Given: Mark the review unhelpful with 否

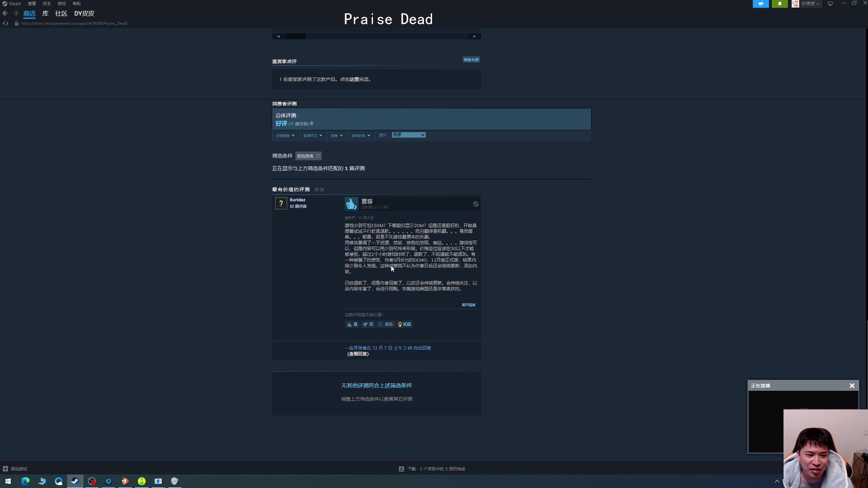Looking at the screenshot, I should coord(368,324).
